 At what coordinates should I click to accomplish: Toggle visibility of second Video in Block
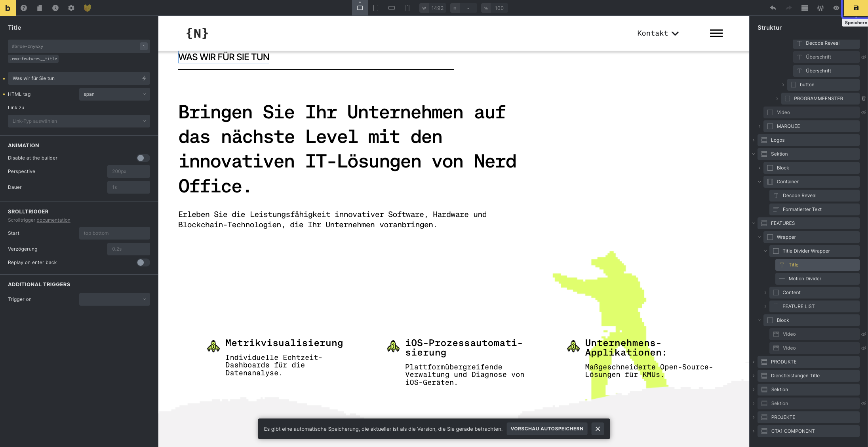coord(864,348)
